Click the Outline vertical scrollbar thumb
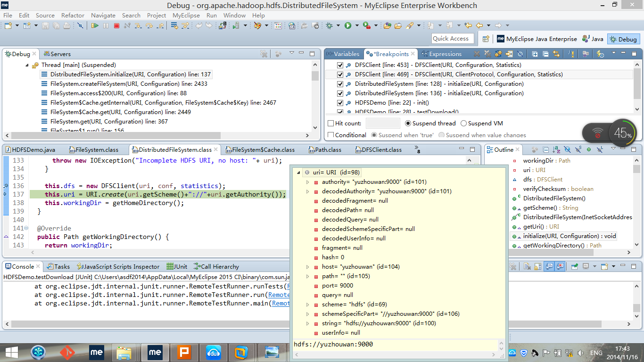The image size is (644, 362). tap(636, 169)
